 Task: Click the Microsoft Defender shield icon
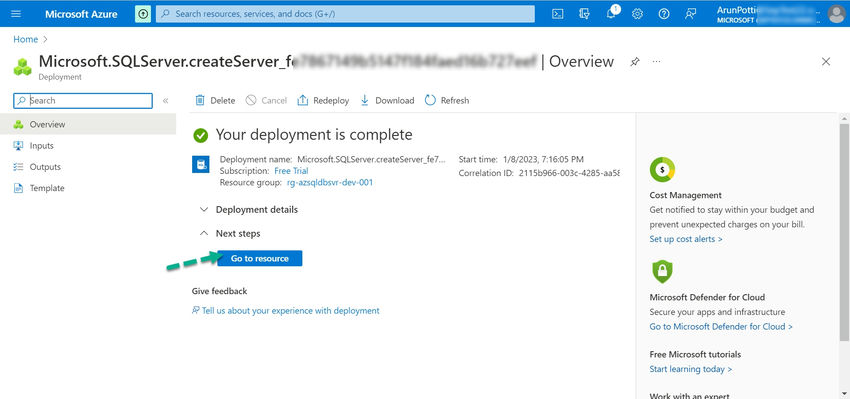pyautogui.click(x=662, y=272)
